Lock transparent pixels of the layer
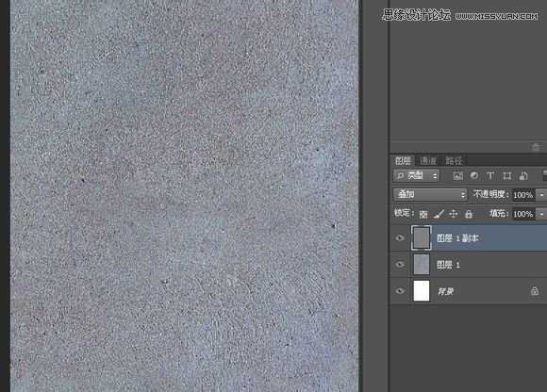The width and height of the screenshot is (547, 392). click(x=423, y=214)
